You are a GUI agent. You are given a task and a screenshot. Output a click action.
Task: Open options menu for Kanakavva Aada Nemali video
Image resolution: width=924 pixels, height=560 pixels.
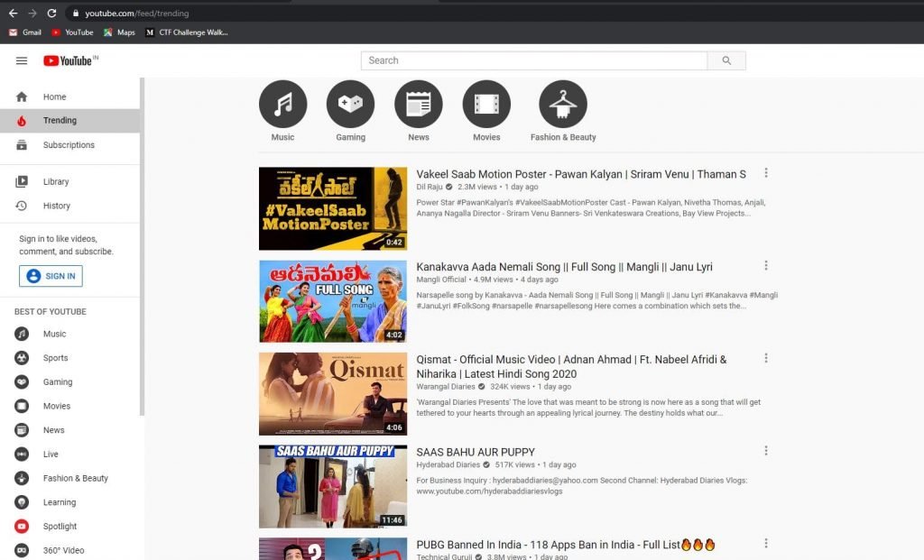pyautogui.click(x=766, y=266)
